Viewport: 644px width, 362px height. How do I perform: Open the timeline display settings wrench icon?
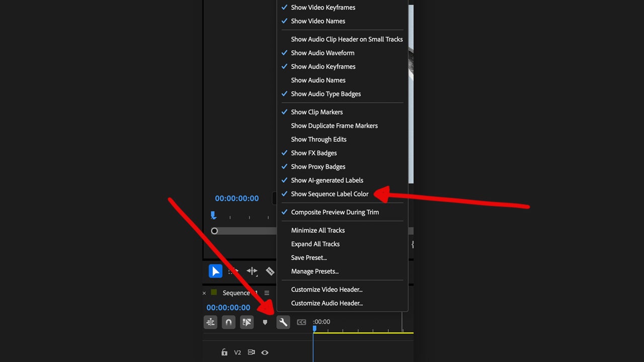click(x=283, y=322)
